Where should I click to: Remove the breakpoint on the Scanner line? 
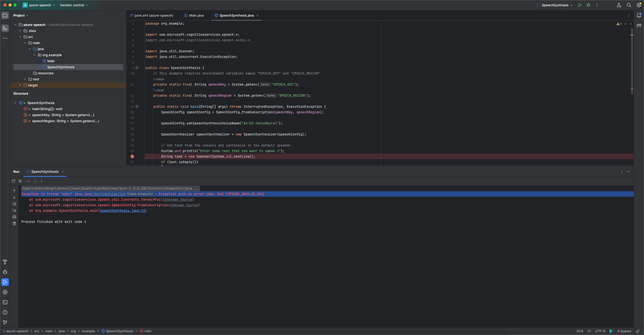[133, 156]
